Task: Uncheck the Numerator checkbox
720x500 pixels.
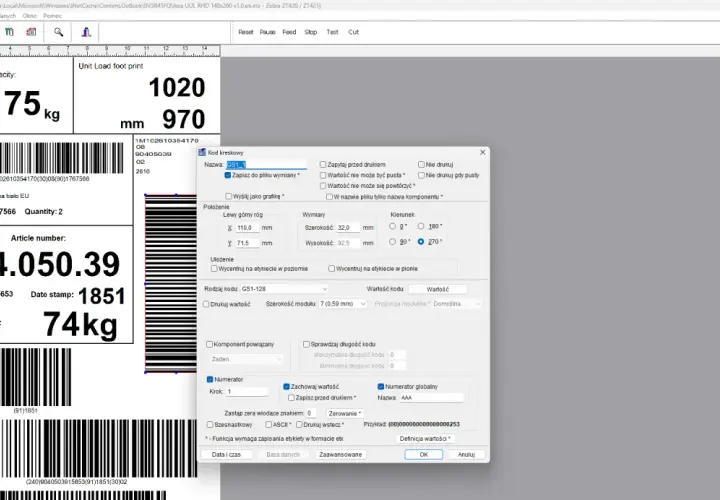Action: pyautogui.click(x=210, y=379)
